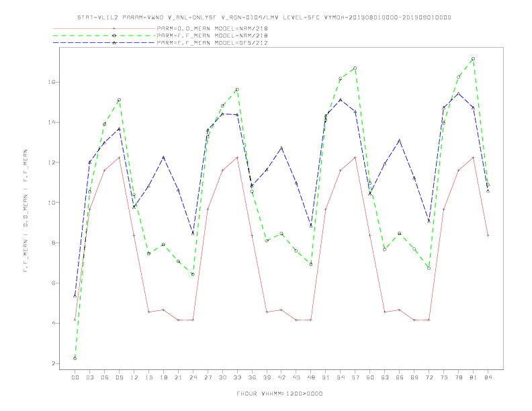Click x-axis tick label 69
Image resolution: width=532 pixels, height=411 pixels.
tap(414, 377)
